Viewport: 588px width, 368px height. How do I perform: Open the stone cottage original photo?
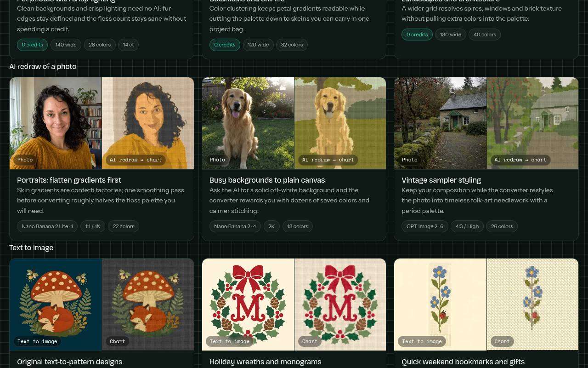pyautogui.click(x=440, y=123)
